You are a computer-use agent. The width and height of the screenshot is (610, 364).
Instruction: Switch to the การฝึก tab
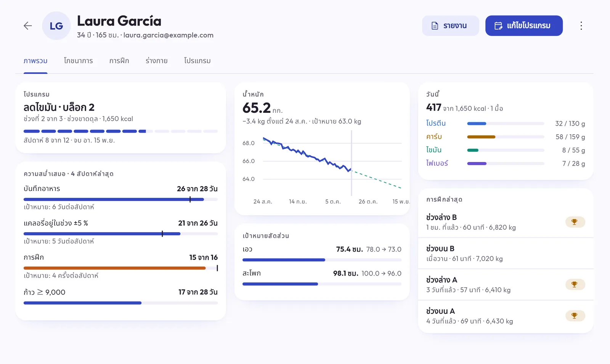coord(119,61)
